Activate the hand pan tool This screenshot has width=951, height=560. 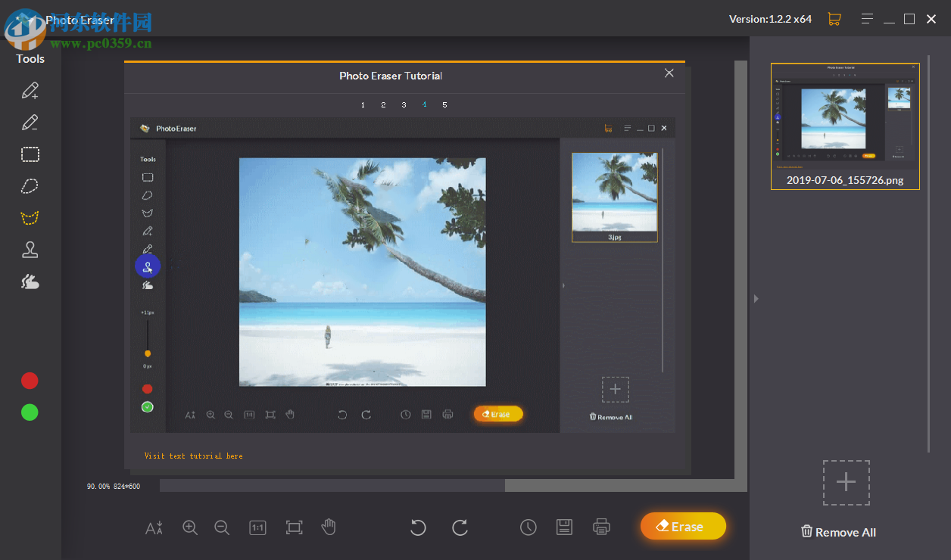tap(329, 527)
